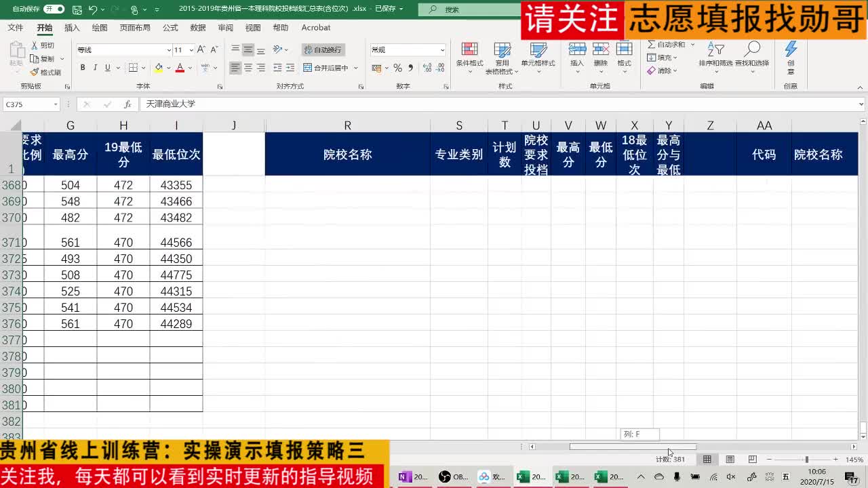Open the 清除 (Clear) dropdown
868x488 pixels.
662,70
